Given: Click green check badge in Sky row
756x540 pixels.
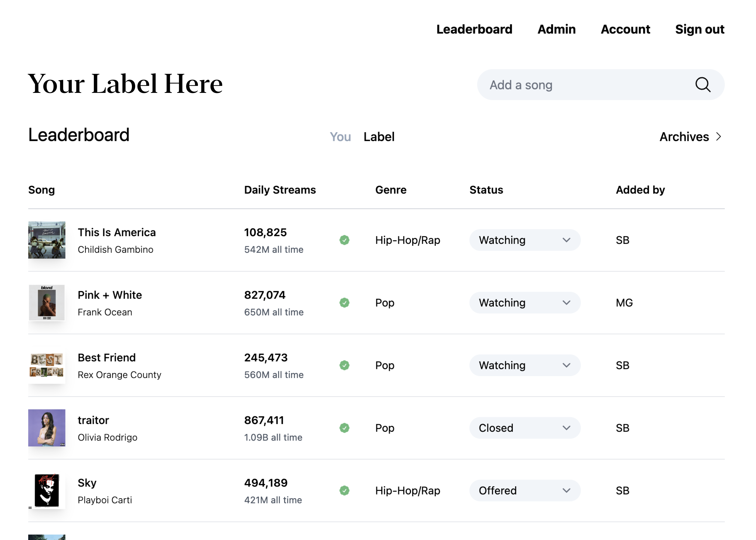Looking at the screenshot, I should 344,490.
